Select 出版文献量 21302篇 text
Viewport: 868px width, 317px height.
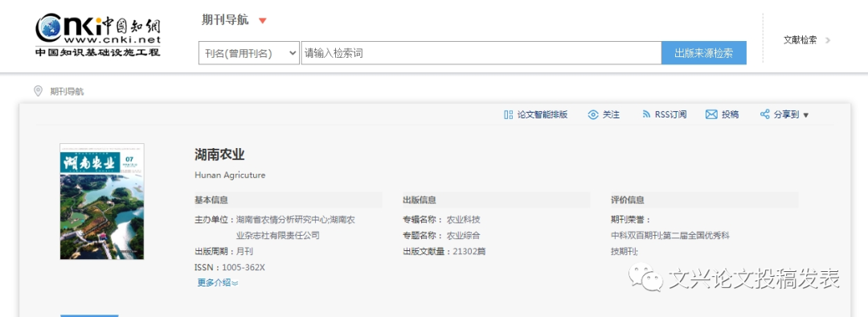click(444, 251)
